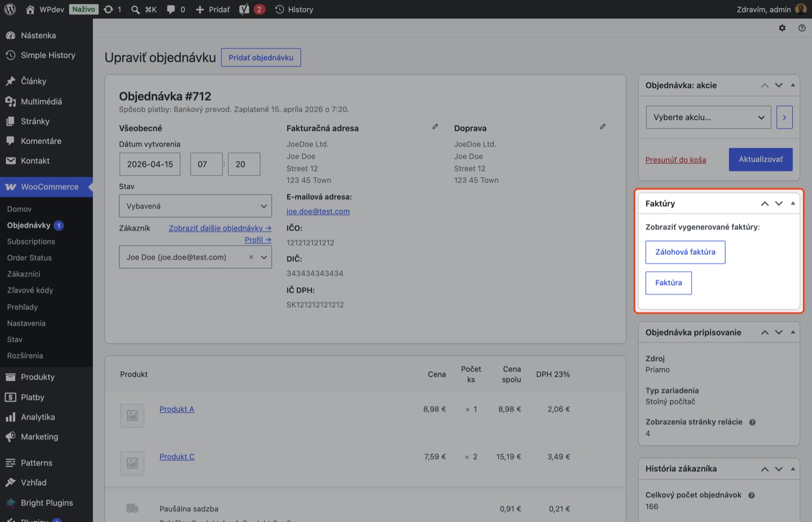Image resolution: width=812 pixels, height=522 pixels.
Task: Move Faktúry panel up
Action: click(765, 204)
